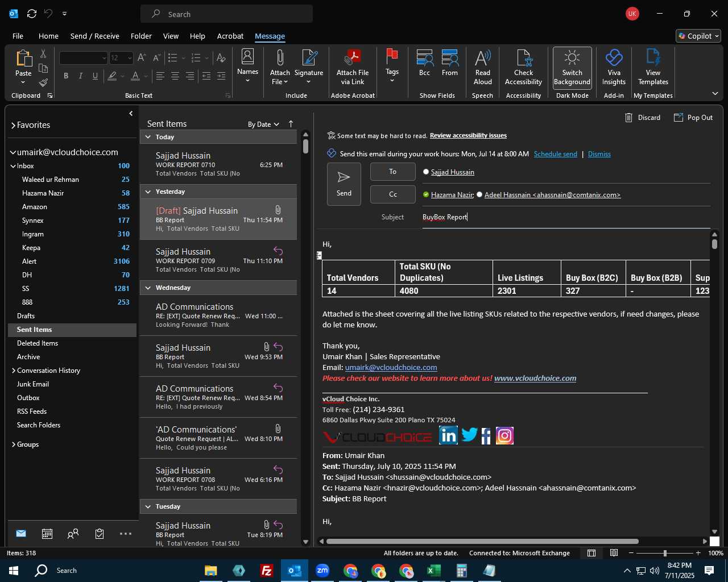Center align text
Image resolution: width=728 pixels, height=582 pixels.
(175, 76)
